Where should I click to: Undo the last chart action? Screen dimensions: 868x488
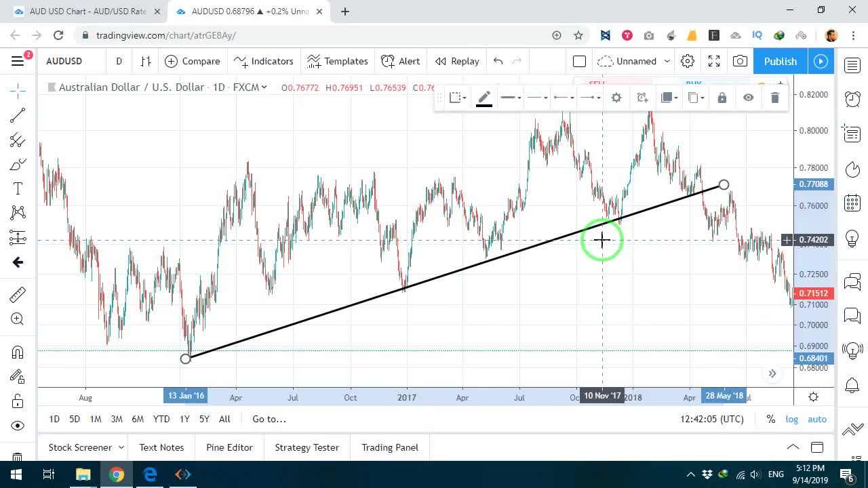[498, 61]
